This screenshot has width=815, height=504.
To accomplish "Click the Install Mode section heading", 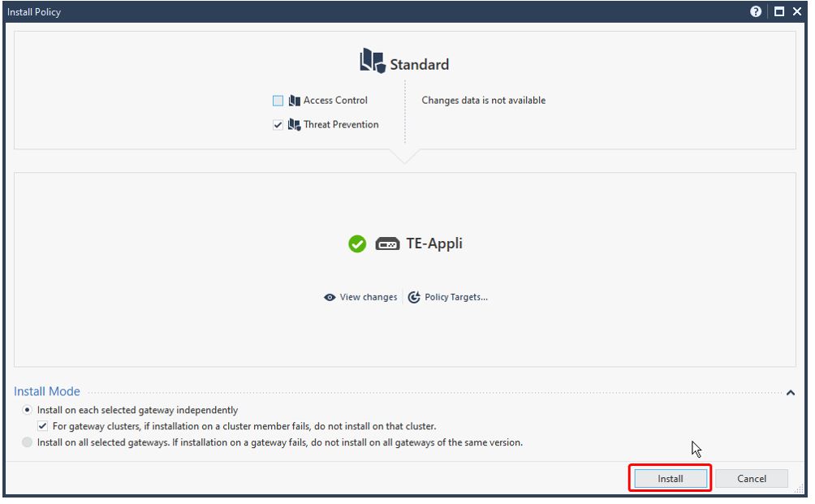I will [47, 391].
